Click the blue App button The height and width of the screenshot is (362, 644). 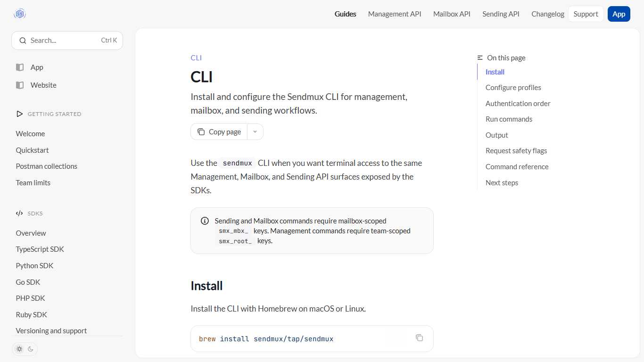pyautogui.click(x=619, y=14)
